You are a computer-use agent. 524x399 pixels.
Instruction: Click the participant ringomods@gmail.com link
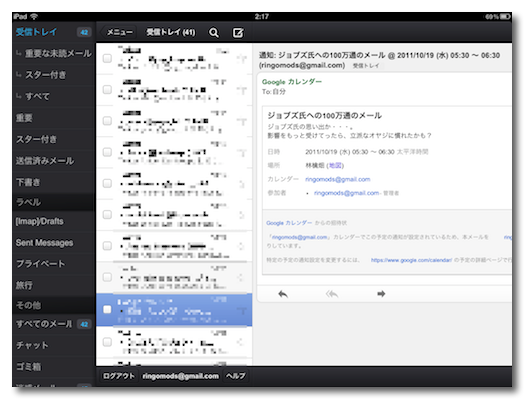[346, 193]
